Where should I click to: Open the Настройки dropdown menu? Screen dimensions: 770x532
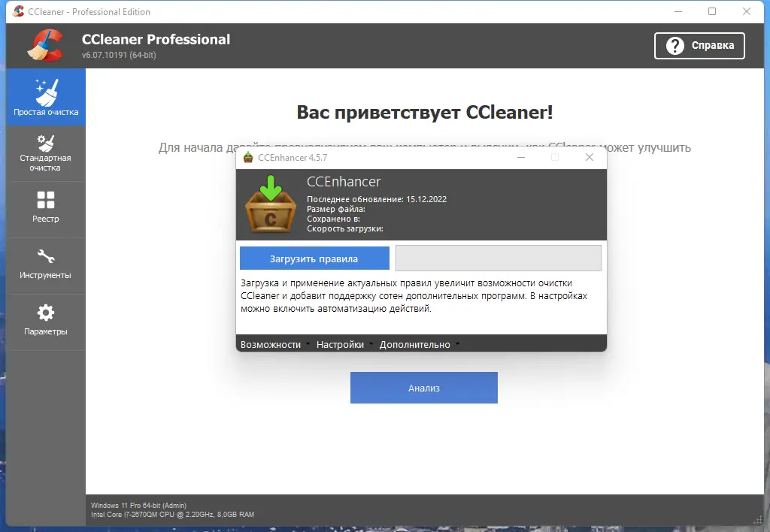click(341, 343)
